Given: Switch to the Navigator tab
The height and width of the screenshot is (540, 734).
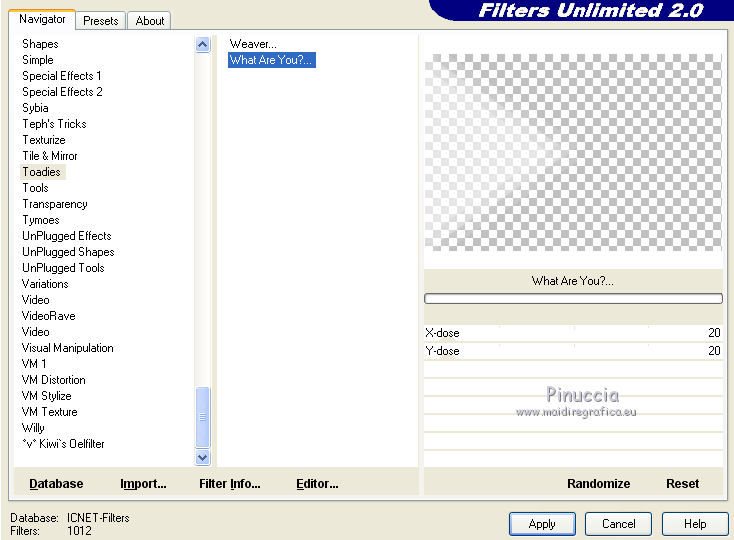Looking at the screenshot, I should (x=42, y=19).
